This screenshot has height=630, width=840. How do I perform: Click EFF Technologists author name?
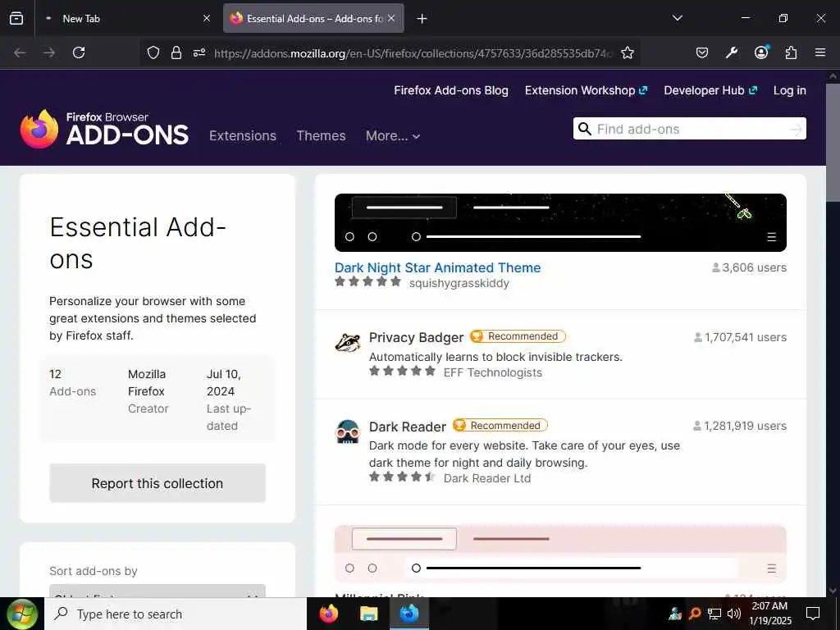click(x=493, y=373)
